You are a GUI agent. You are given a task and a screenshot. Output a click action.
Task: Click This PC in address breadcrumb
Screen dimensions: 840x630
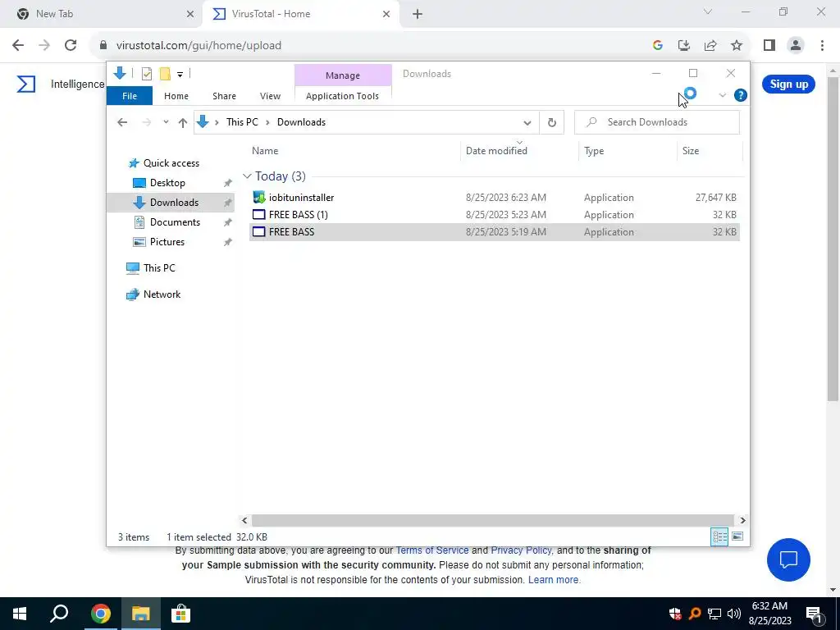[x=242, y=122]
